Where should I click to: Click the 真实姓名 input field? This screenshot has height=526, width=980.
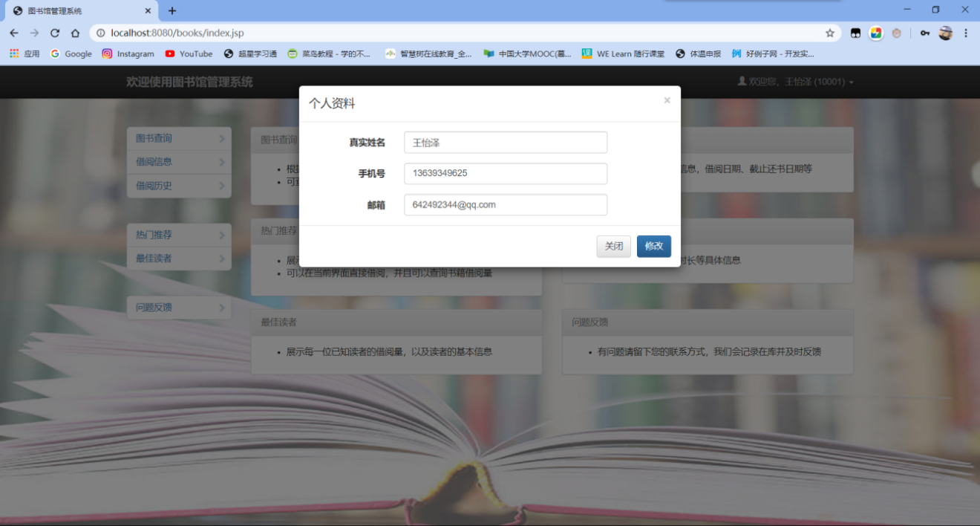click(506, 143)
